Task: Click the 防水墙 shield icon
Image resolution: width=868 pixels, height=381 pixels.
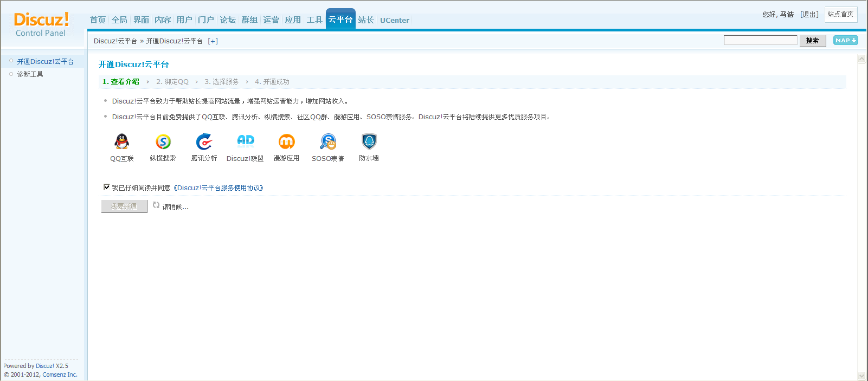Action: (x=369, y=141)
